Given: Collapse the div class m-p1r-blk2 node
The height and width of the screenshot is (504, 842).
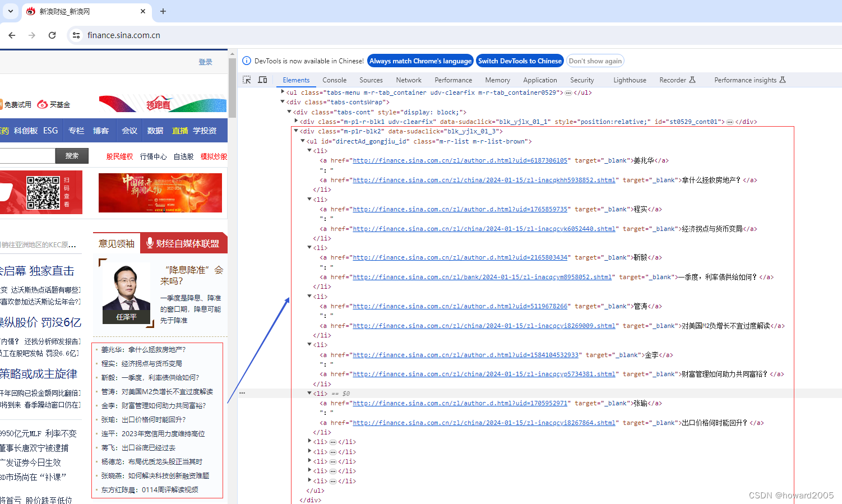Looking at the screenshot, I should (296, 131).
